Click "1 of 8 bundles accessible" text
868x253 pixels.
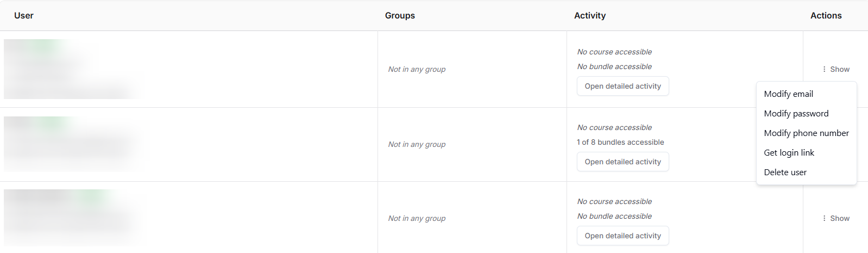pyautogui.click(x=620, y=142)
